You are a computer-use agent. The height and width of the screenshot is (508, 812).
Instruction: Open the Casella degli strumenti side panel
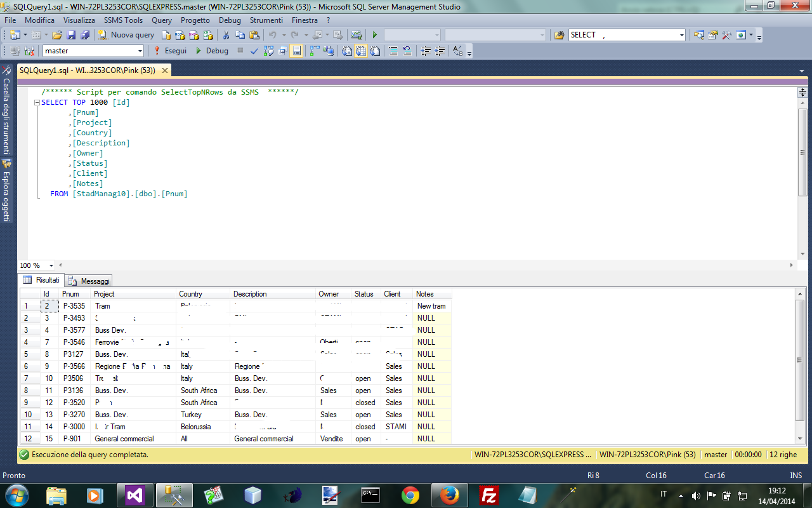click(6, 110)
